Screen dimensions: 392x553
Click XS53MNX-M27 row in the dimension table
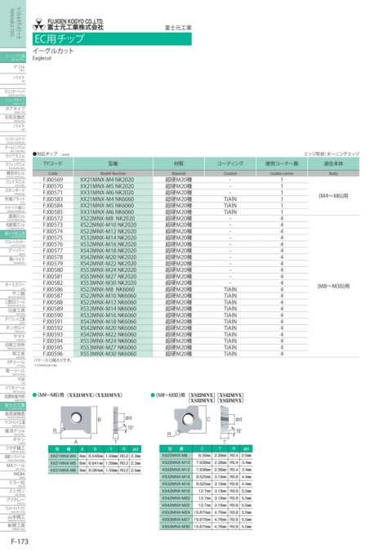pyautogui.click(x=206, y=520)
